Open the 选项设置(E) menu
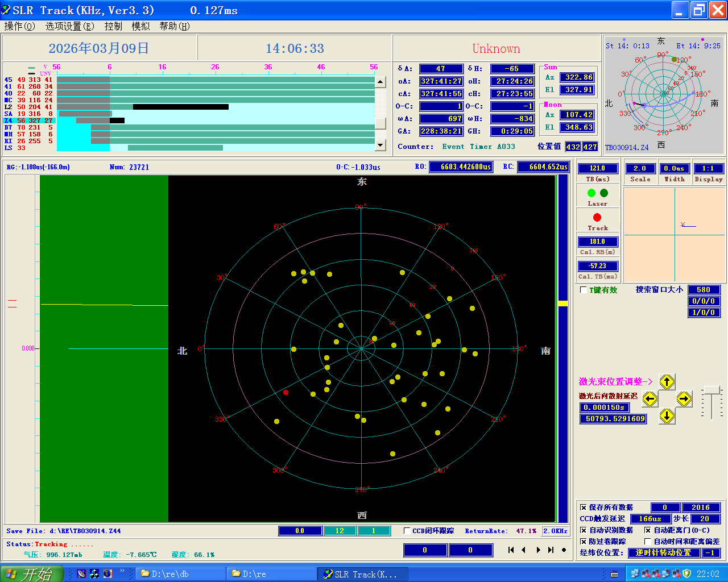The height and width of the screenshot is (582, 728). point(69,26)
